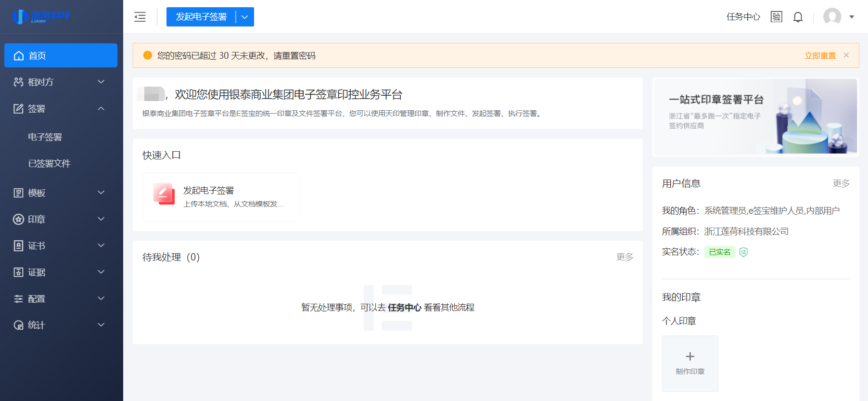Open 任务中心 in the top bar
The width and height of the screenshot is (868, 401).
point(743,17)
